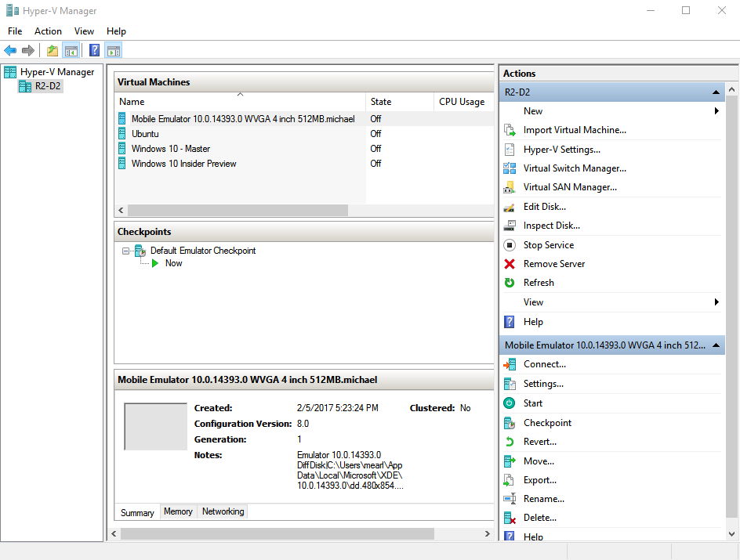Image resolution: width=740 pixels, height=560 pixels.
Task: Click the Settings icon for Mobile Emulator
Action: pos(510,384)
